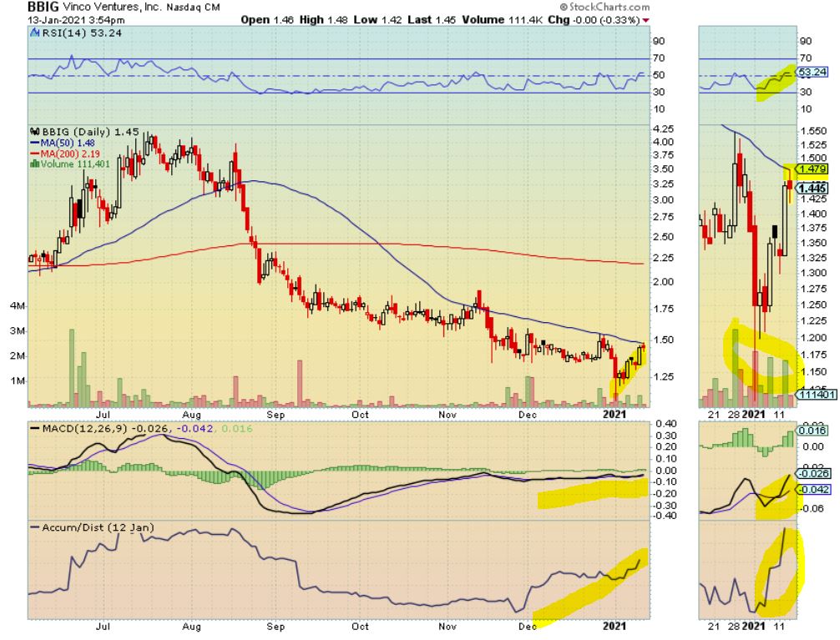Click the Nov label under the volume bars
This screenshot has width=840, height=640.
[x=447, y=415]
